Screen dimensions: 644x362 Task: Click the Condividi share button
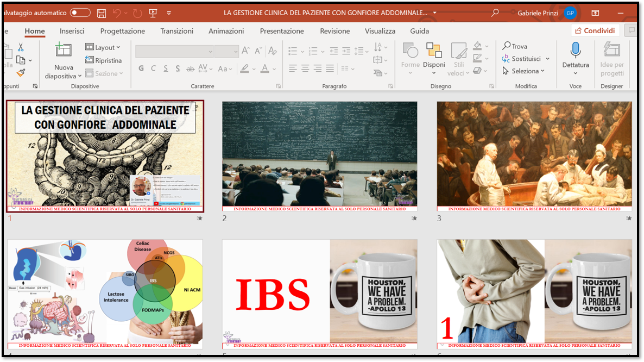595,31
